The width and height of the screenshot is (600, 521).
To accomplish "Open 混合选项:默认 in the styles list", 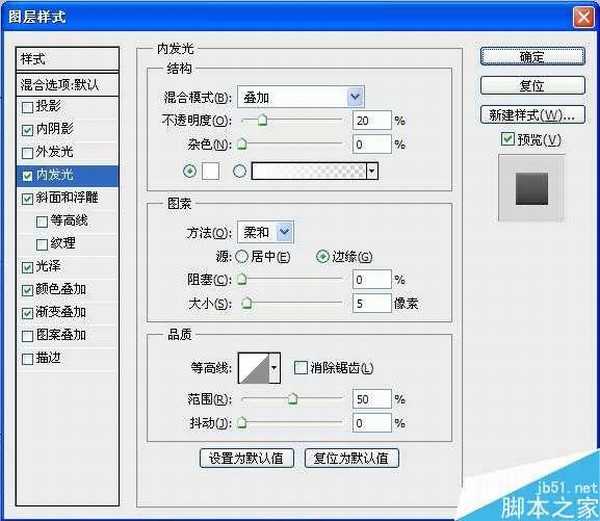I will coord(68,84).
